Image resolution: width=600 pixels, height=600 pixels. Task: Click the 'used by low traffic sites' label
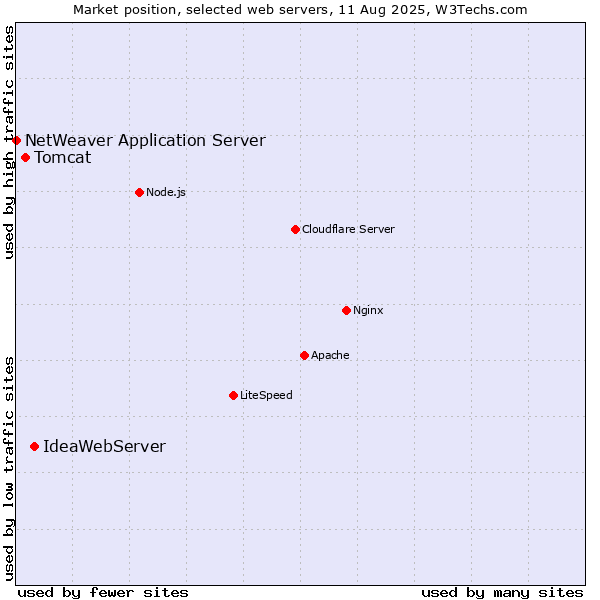[x=9, y=469]
